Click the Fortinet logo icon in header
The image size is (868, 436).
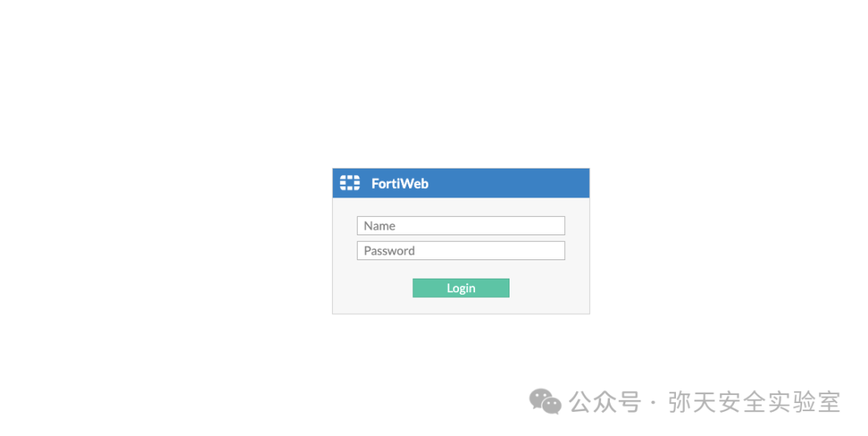tap(350, 182)
